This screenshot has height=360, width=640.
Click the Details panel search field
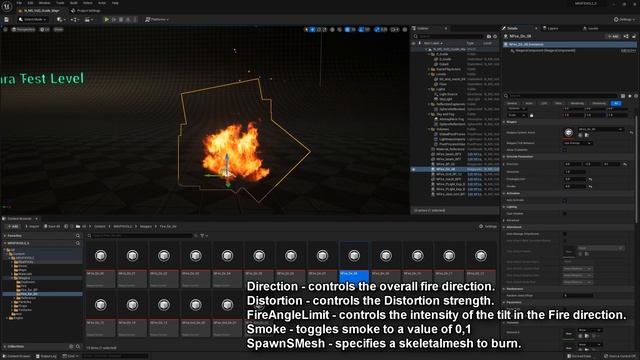563,96
